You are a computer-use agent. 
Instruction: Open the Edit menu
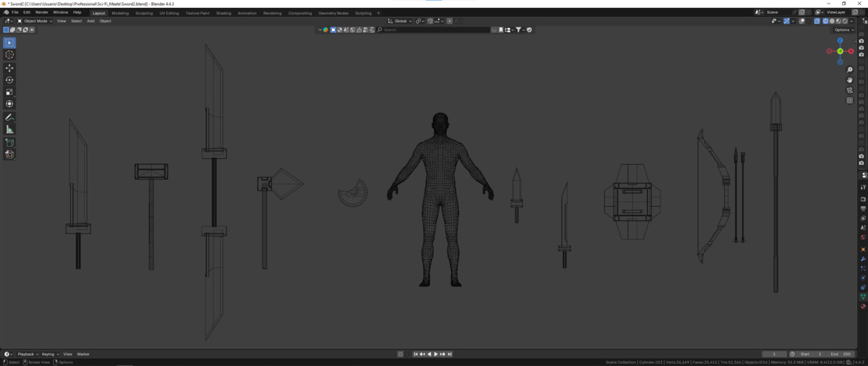tap(27, 12)
